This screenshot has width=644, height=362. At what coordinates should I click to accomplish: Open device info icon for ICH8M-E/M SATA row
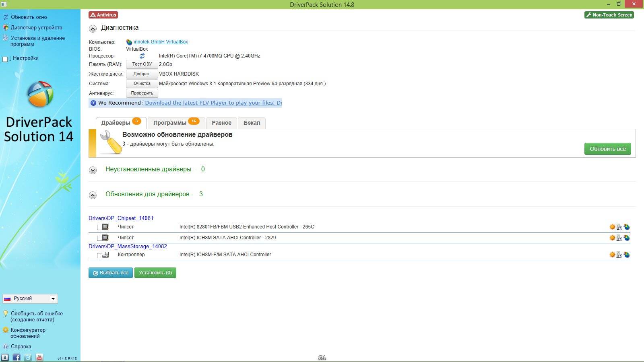(619, 255)
